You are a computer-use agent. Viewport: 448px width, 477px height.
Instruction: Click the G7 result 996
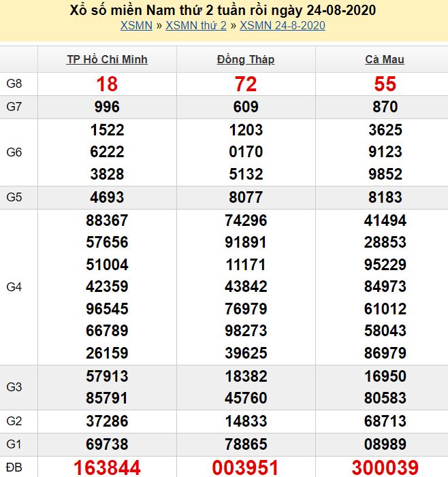point(107,107)
